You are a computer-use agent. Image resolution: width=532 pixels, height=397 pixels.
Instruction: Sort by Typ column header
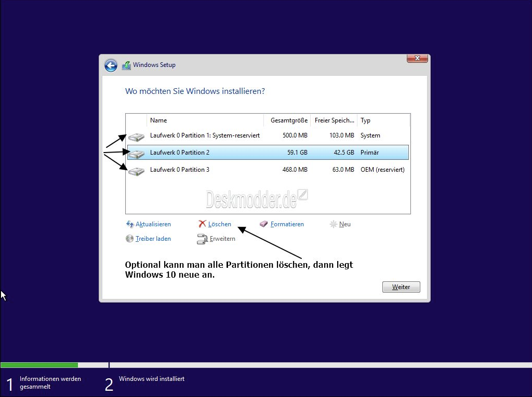pyautogui.click(x=383, y=120)
